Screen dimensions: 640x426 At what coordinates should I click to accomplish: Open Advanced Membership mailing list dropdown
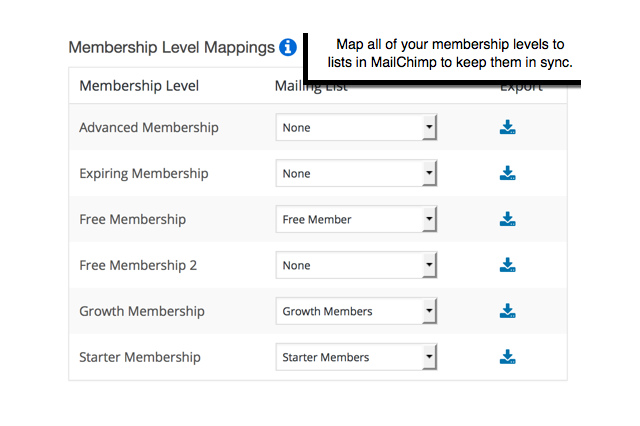tap(356, 128)
